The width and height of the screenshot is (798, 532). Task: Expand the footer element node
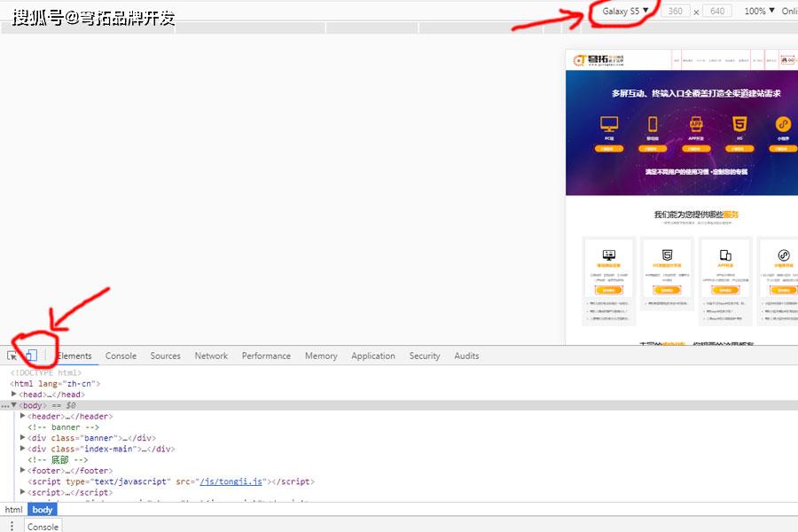(x=22, y=471)
